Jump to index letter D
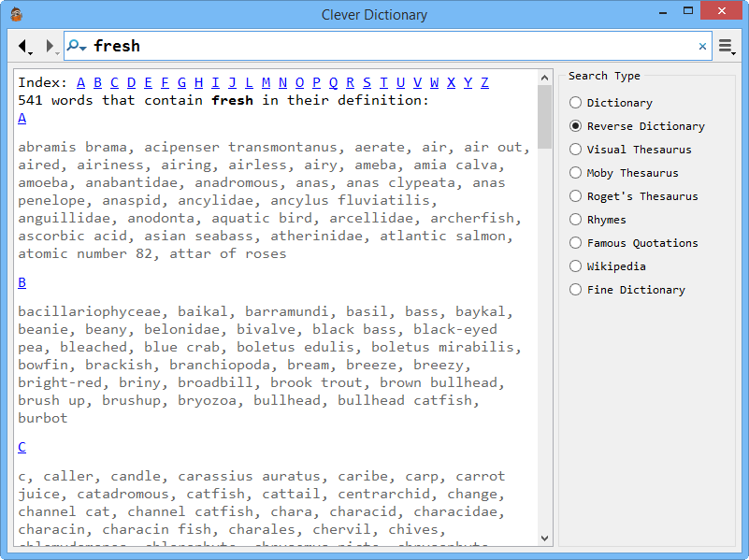 (131, 82)
